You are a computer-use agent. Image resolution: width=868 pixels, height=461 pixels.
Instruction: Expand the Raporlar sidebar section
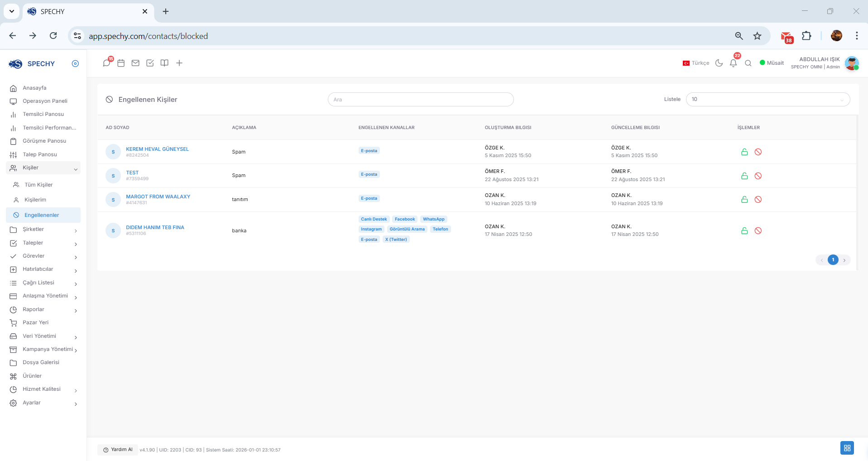(43, 310)
